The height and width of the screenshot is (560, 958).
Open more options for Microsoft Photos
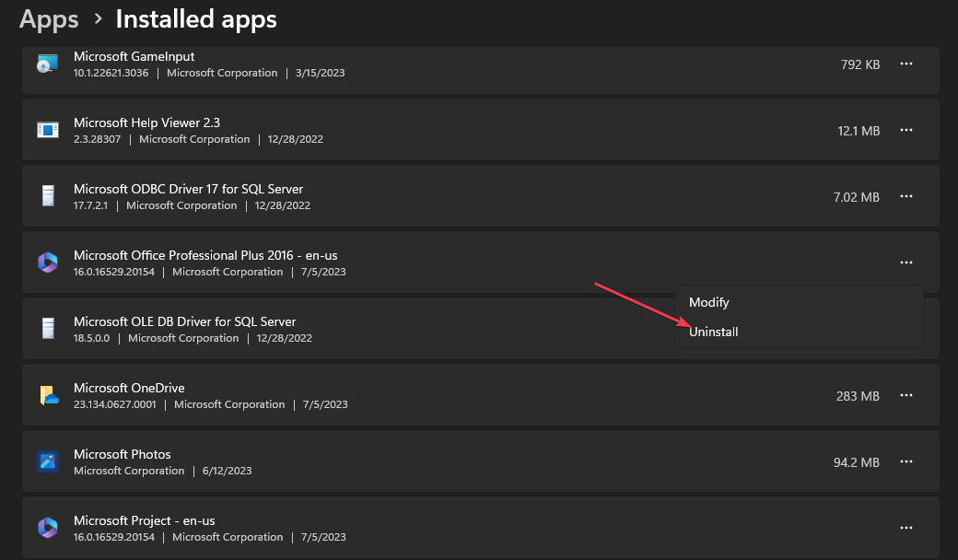[x=906, y=461]
